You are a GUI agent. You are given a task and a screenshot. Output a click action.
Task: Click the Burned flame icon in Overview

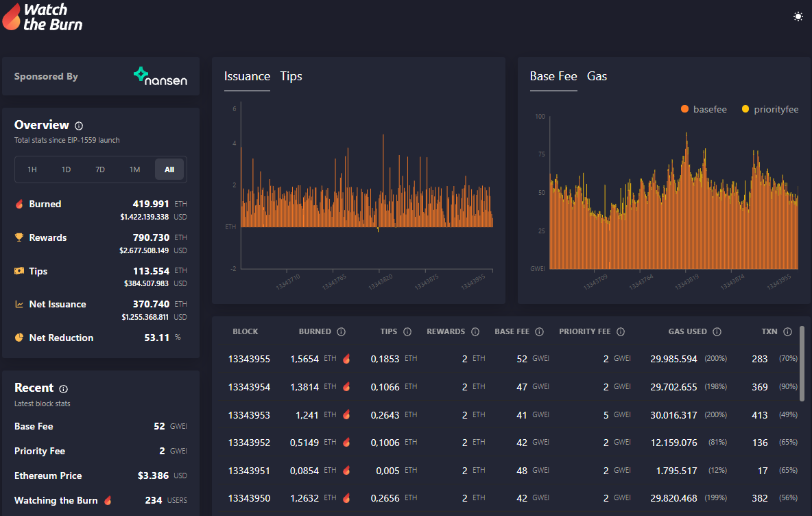pyautogui.click(x=19, y=204)
